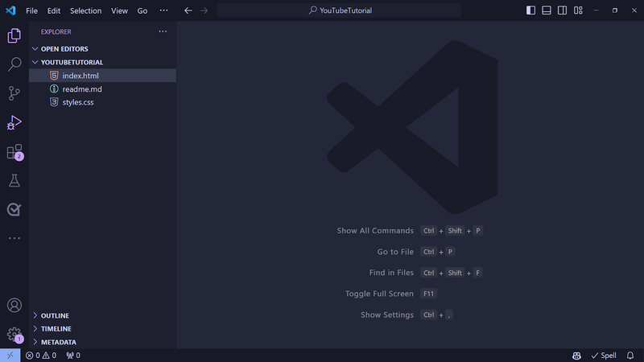Screen dimensions: 644x362
Task: Open the Explorer view in activity bar
Action: [x=14, y=35]
